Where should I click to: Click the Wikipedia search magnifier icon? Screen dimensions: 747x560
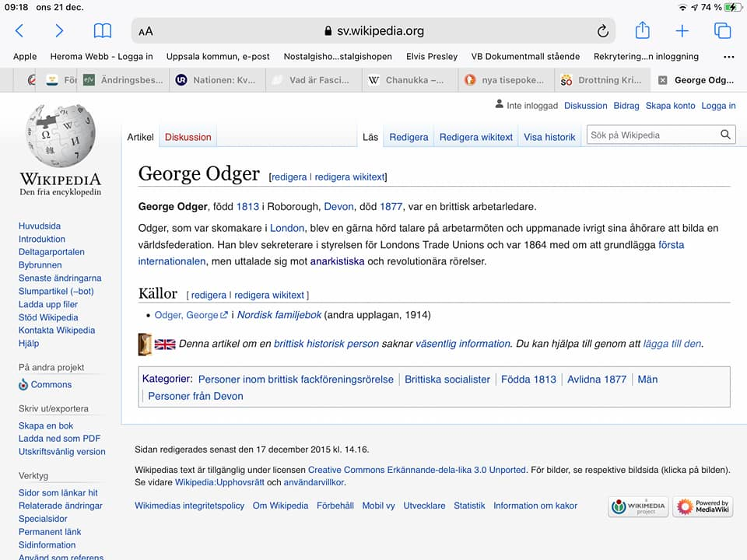click(725, 135)
